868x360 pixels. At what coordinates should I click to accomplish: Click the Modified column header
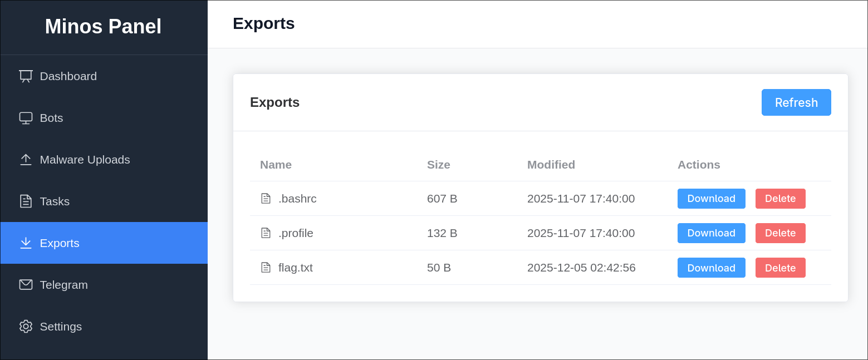coord(551,165)
